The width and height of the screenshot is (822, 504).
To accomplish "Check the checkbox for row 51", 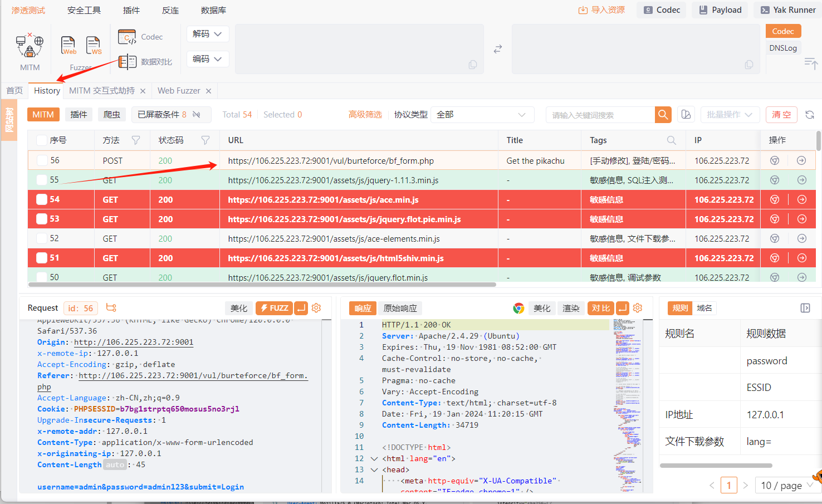I will [42, 258].
